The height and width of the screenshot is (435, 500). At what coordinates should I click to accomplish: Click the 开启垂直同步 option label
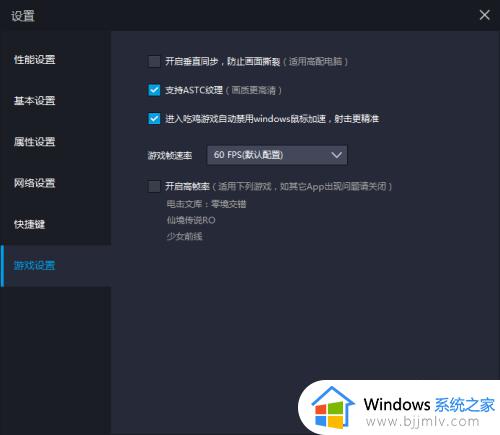[x=256, y=61]
